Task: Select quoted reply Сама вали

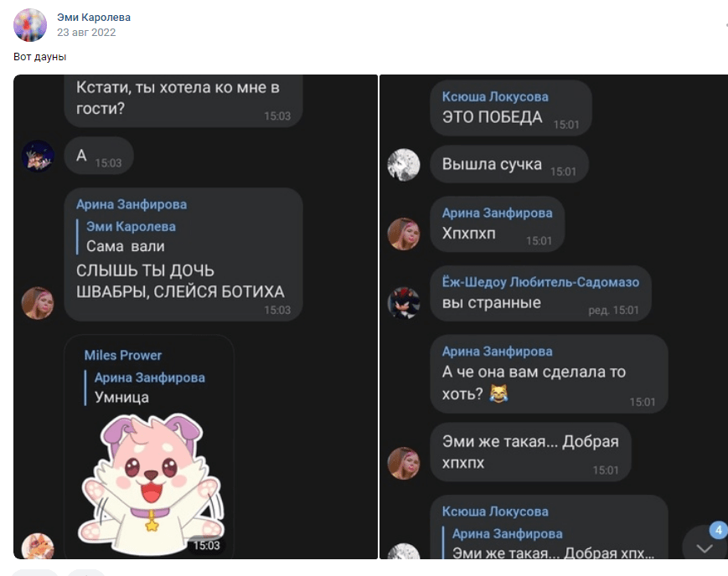Action: 126,237
